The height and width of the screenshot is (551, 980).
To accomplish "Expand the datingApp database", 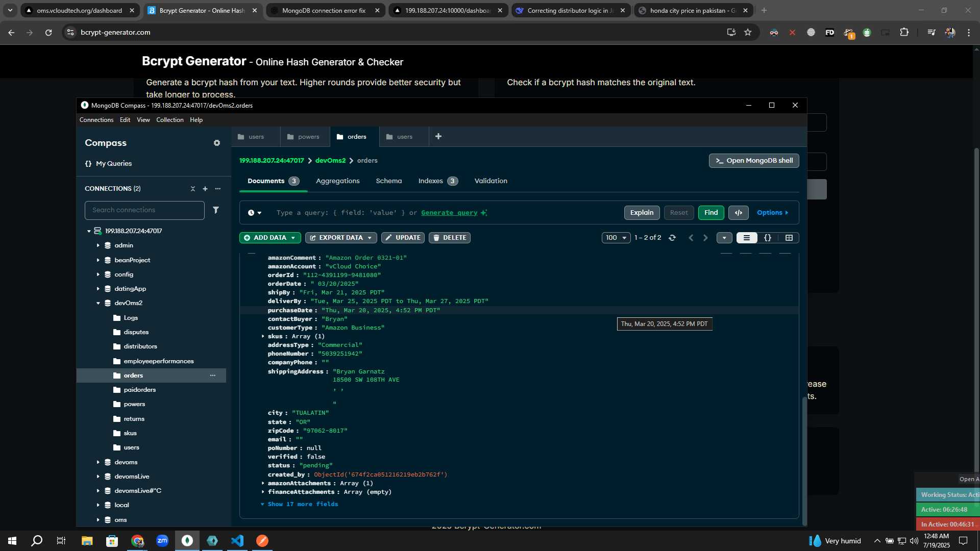I will (98, 289).
